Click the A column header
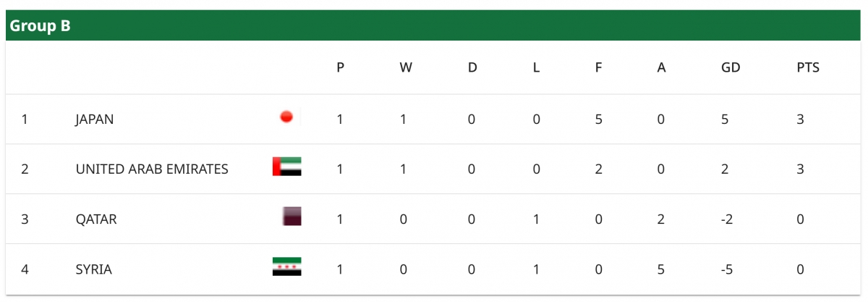Image resolution: width=868 pixels, height=302 pixels. (x=661, y=68)
